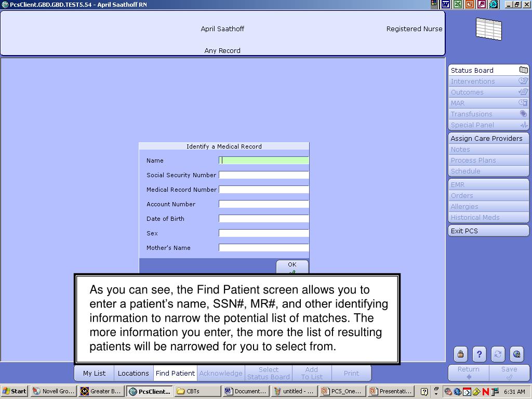Screen dimensions: 532x399
Task: Click the refresh arrows icon button
Action: (498, 354)
